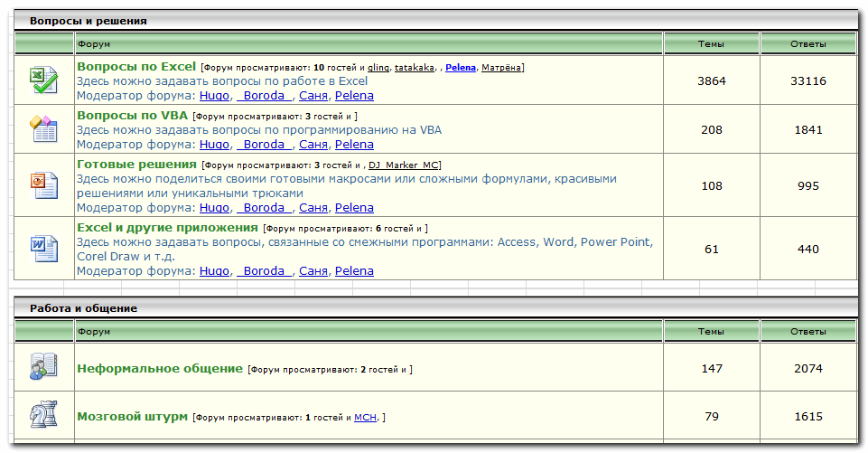Click moderator Hugo in Excel и другие приложения row
The image size is (868, 453).
[x=214, y=270]
